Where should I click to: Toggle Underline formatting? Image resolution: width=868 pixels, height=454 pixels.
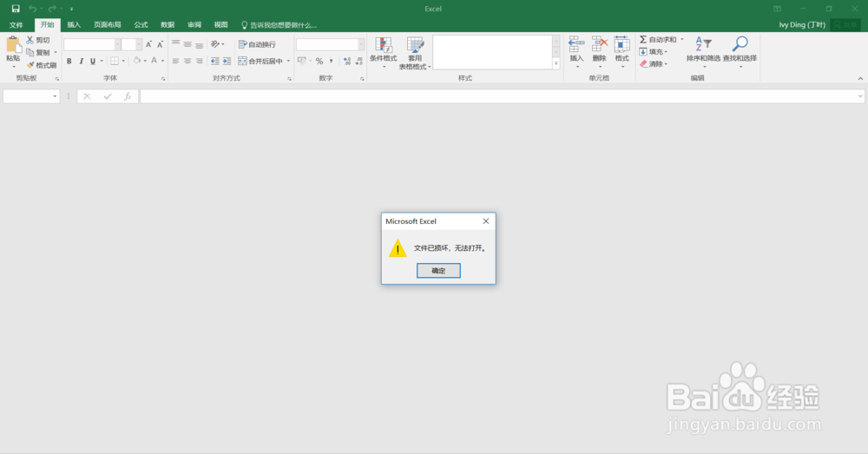93,61
